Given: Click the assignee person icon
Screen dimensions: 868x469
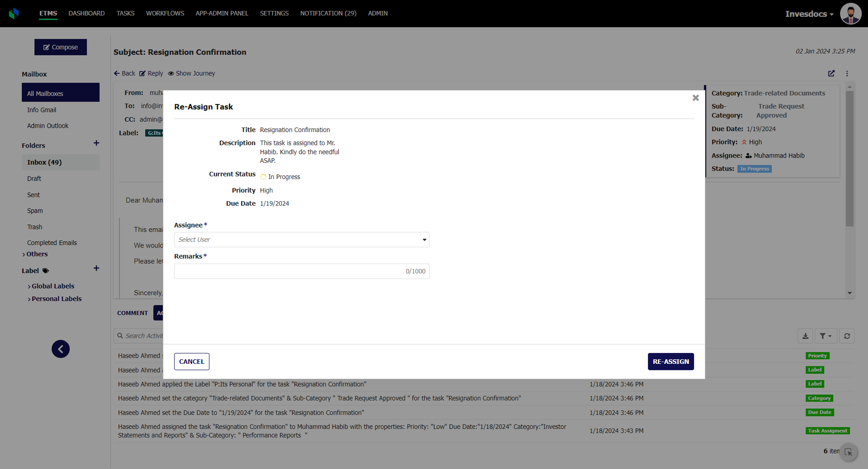Looking at the screenshot, I should coord(748,156).
